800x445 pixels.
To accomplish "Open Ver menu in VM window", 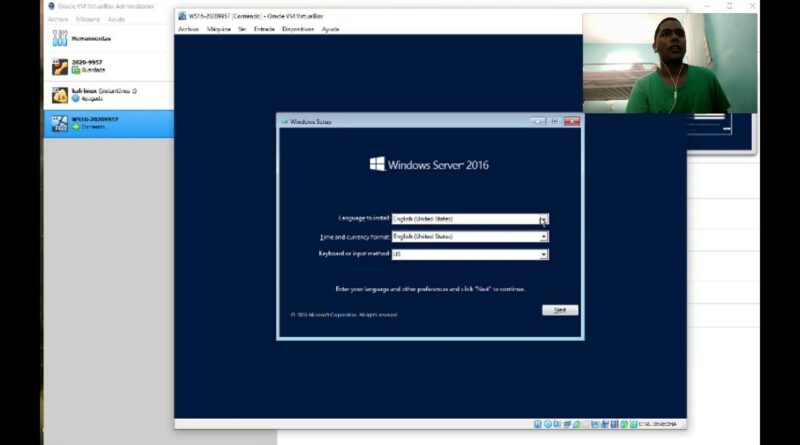I will pos(242,29).
